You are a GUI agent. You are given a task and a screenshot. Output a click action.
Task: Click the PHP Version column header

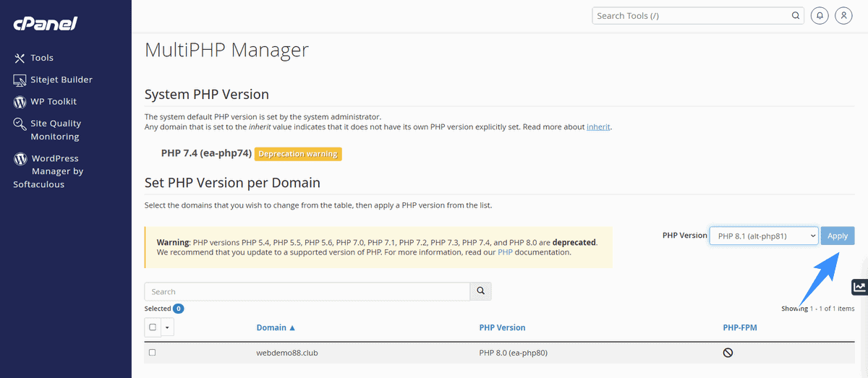point(502,327)
